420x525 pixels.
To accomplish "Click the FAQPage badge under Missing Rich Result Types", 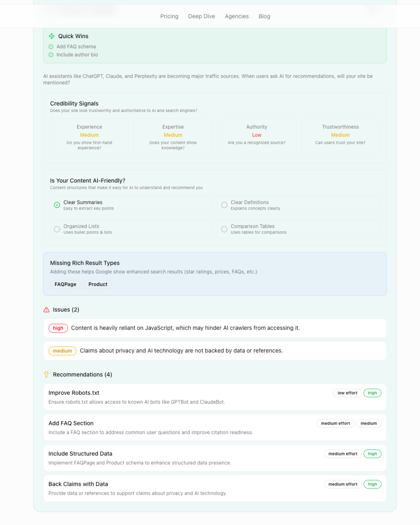I will [65, 284].
